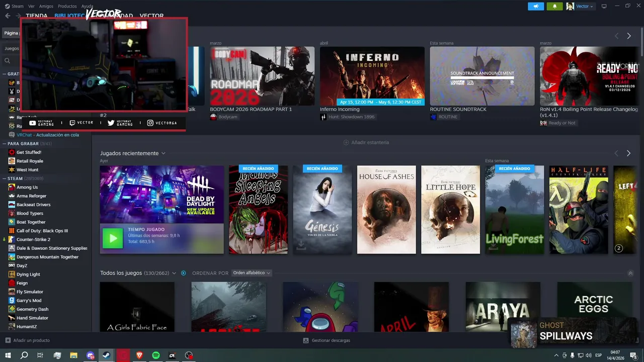The width and height of the screenshot is (644, 362).
Task: Click the plus icon of Añadir un producto
Action: [x=8, y=340]
